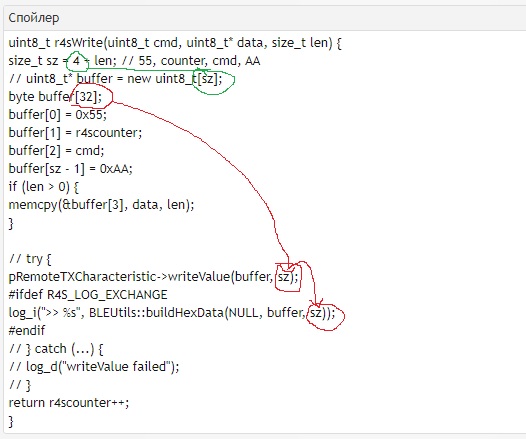Click the red-boxed sz in writeValue
The height and width of the screenshot is (439, 526).
click(283, 277)
